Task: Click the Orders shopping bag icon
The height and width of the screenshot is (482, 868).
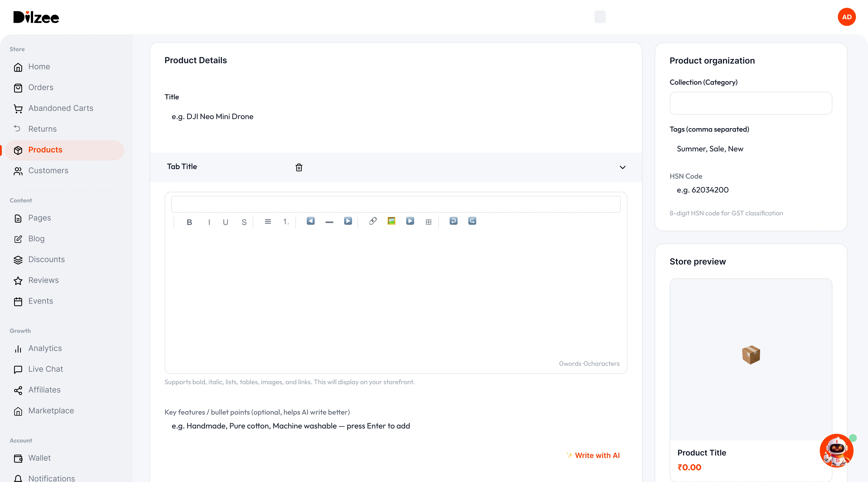Action: [18, 88]
